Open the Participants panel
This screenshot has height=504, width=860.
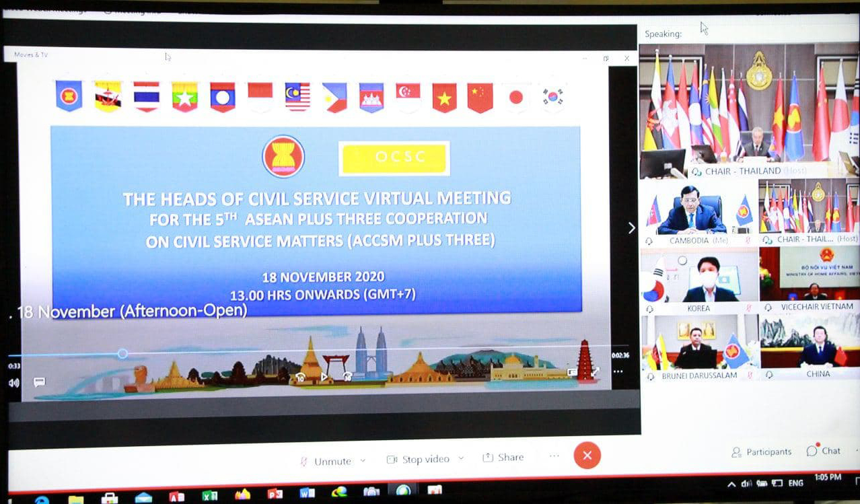762,452
